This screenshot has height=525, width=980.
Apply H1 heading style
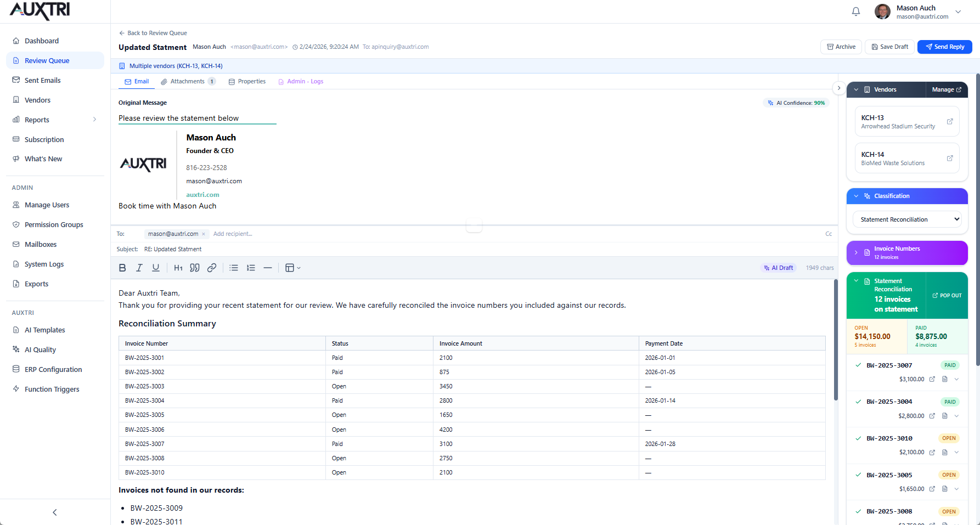coord(178,268)
